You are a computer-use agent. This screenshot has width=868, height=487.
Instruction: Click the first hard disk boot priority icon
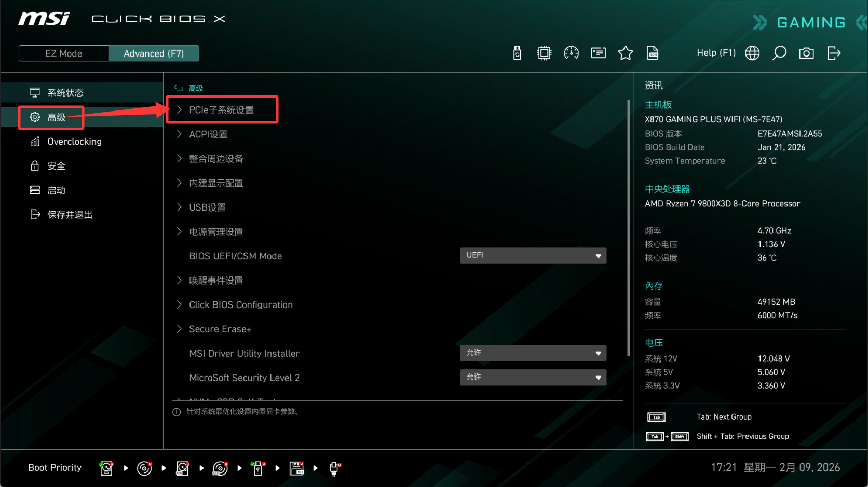point(106,468)
